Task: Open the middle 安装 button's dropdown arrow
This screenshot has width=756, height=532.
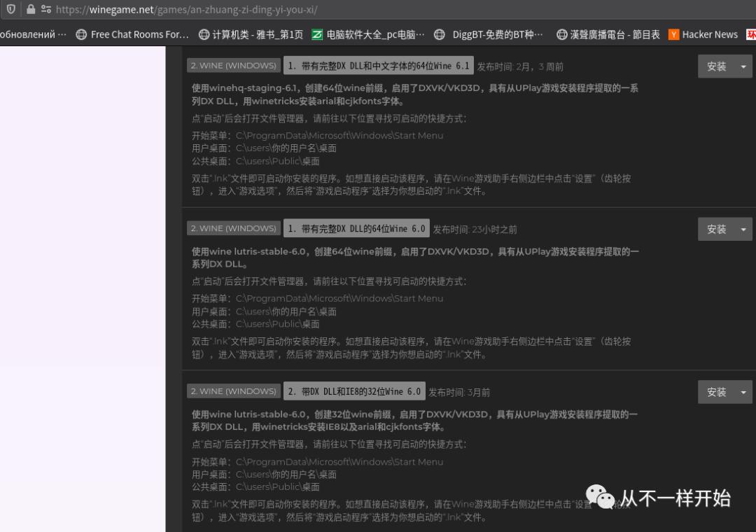Action: [x=744, y=229]
